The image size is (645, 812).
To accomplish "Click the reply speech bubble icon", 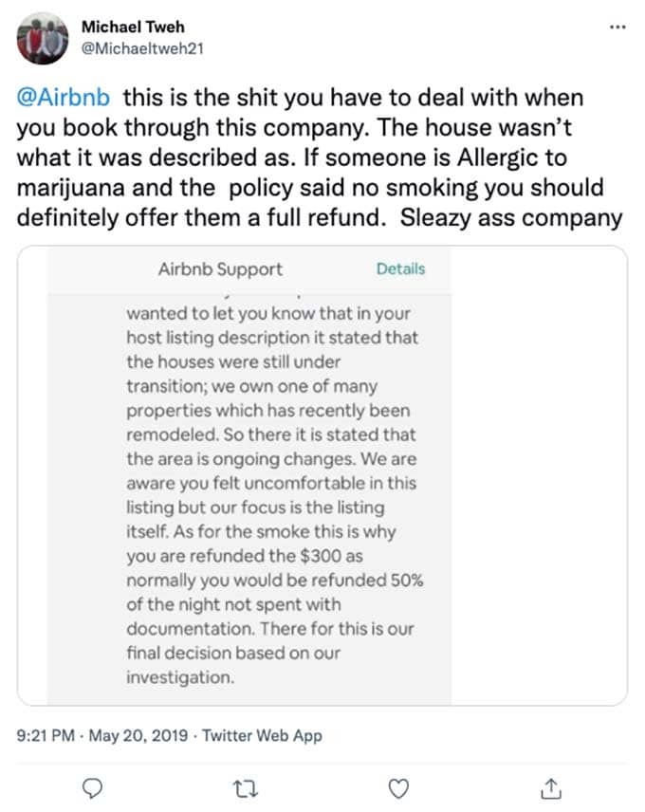I will tap(93, 788).
